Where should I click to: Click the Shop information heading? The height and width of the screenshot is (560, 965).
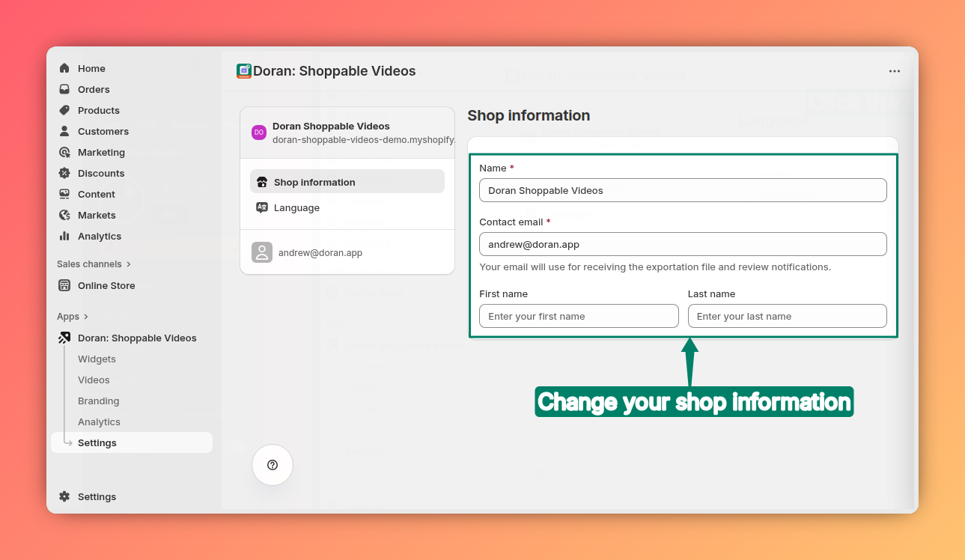coord(529,115)
